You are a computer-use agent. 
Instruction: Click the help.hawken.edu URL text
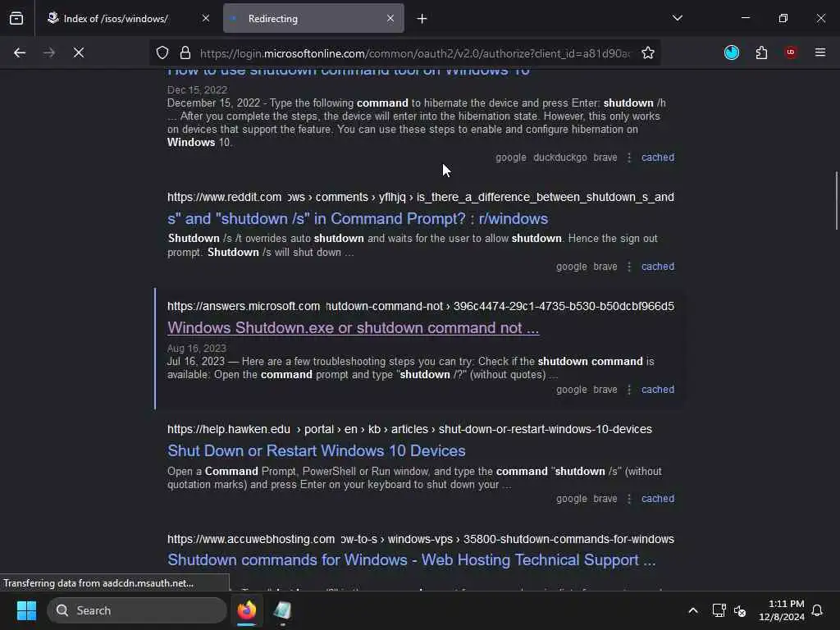pos(229,430)
